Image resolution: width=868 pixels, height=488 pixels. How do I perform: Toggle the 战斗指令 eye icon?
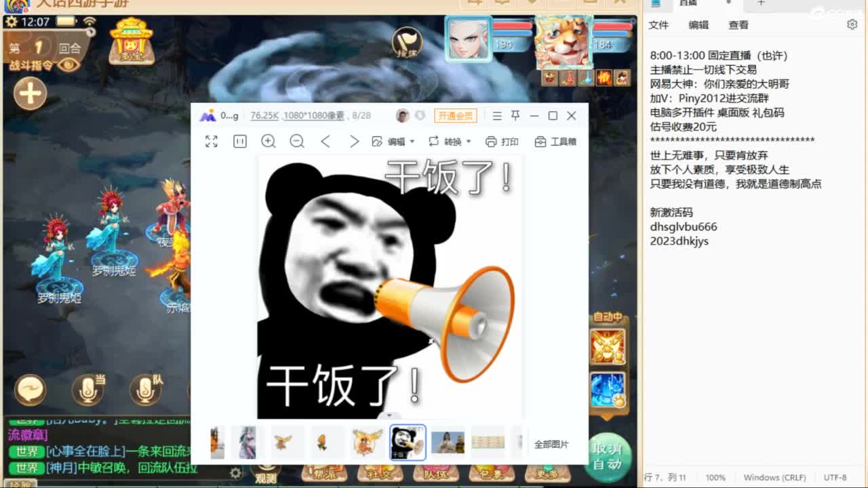[x=68, y=65]
